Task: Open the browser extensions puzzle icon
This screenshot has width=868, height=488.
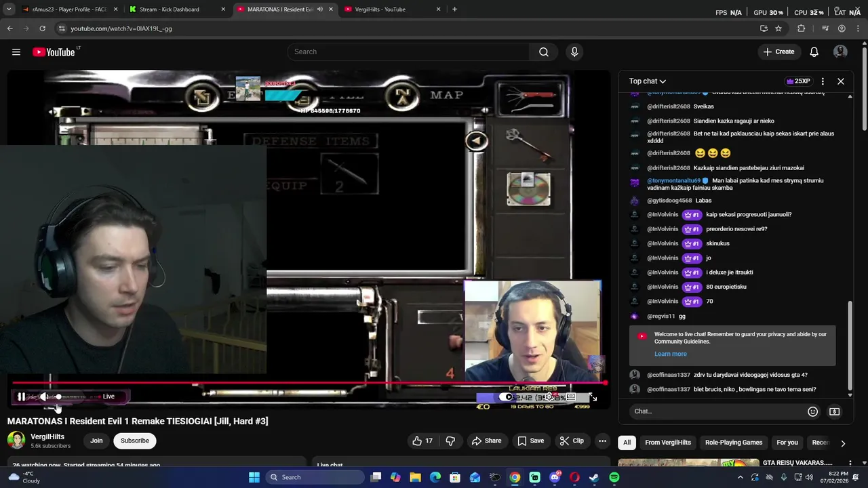Action: pyautogui.click(x=802, y=28)
